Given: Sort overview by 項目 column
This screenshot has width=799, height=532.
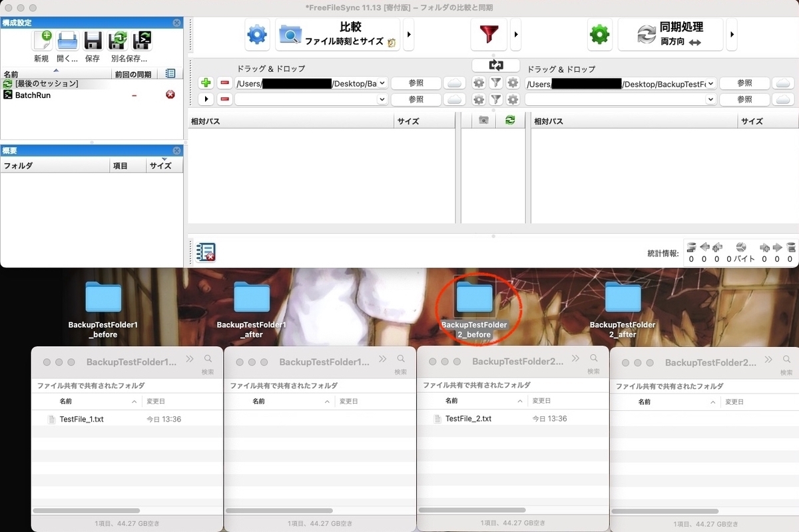Looking at the screenshot, I should point(128,166).
